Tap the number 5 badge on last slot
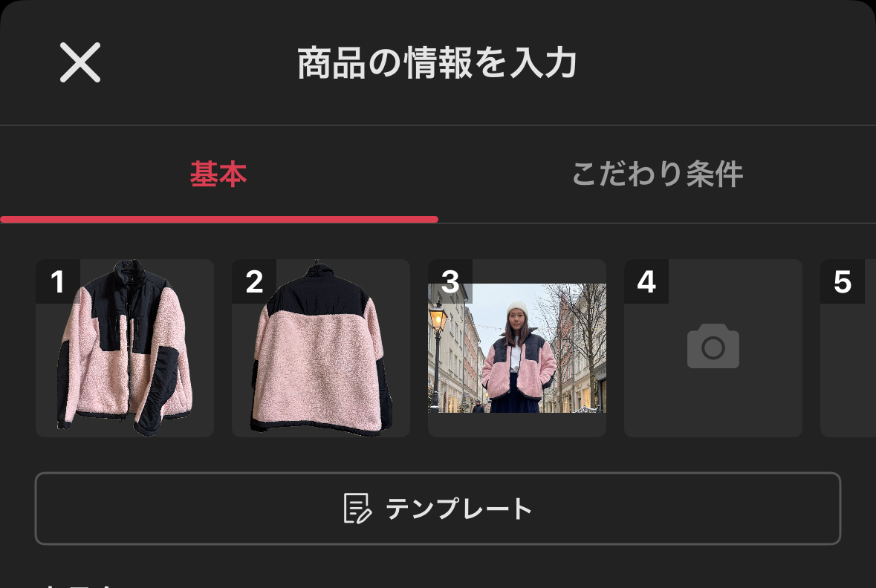Screen dimensions: 876x588 point(843,281)
